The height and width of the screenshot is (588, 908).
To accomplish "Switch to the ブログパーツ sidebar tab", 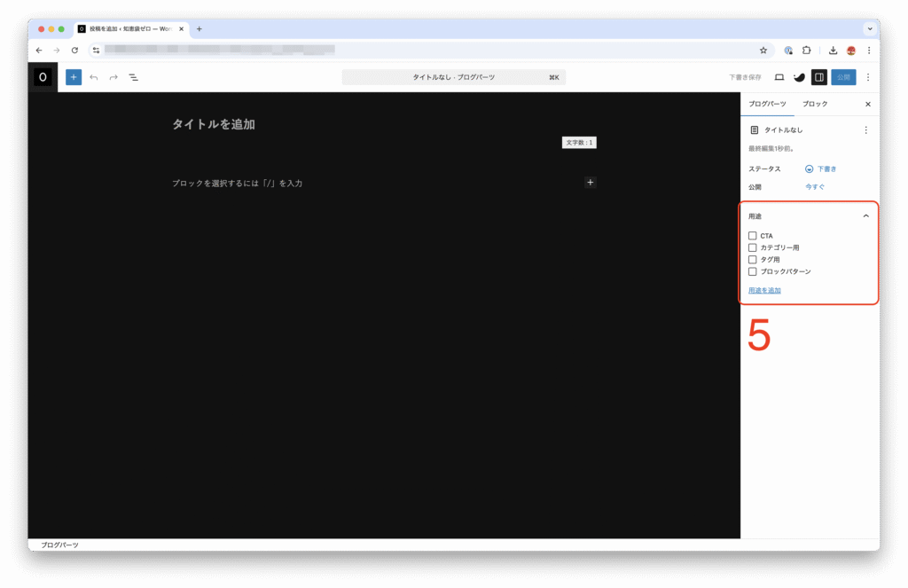I will (767, 105).
